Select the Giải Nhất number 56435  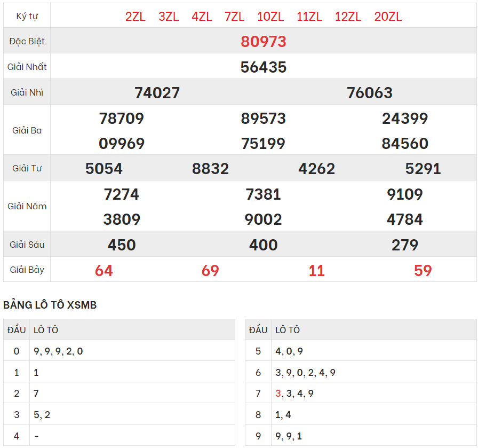(x=264, y=67)
